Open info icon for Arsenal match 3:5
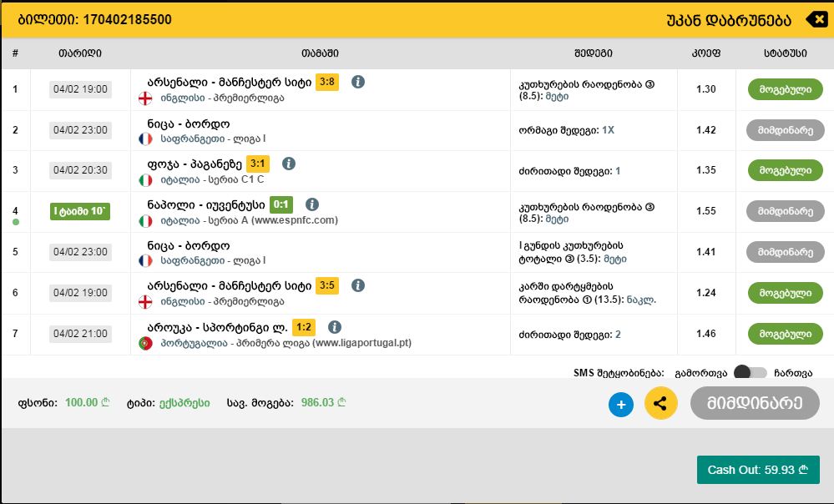The width and height of the screenshot is (834, 504). 358,285
